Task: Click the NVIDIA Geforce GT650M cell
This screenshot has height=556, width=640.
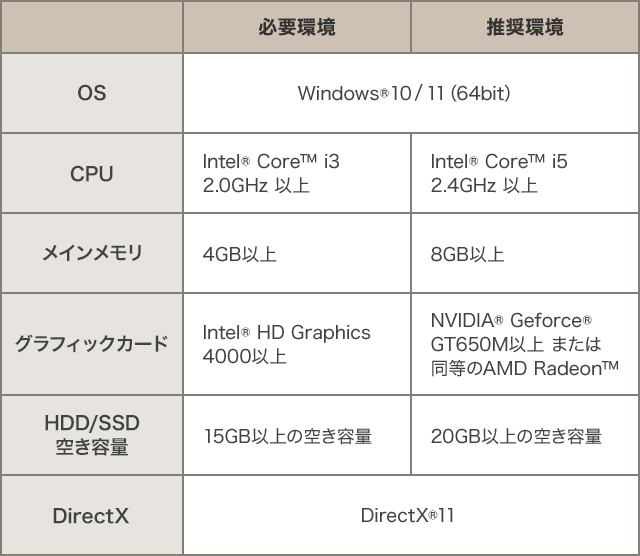Action: tap(525, 344)
